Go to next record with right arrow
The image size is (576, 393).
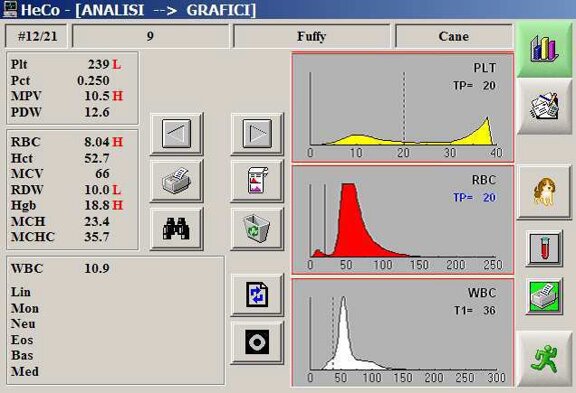pos(257,134)
